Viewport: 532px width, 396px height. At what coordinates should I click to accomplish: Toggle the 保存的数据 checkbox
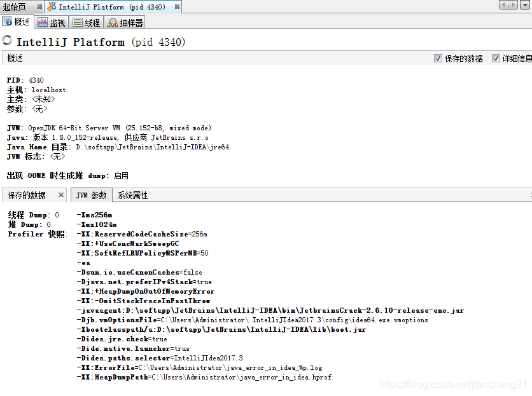point(438,58)
